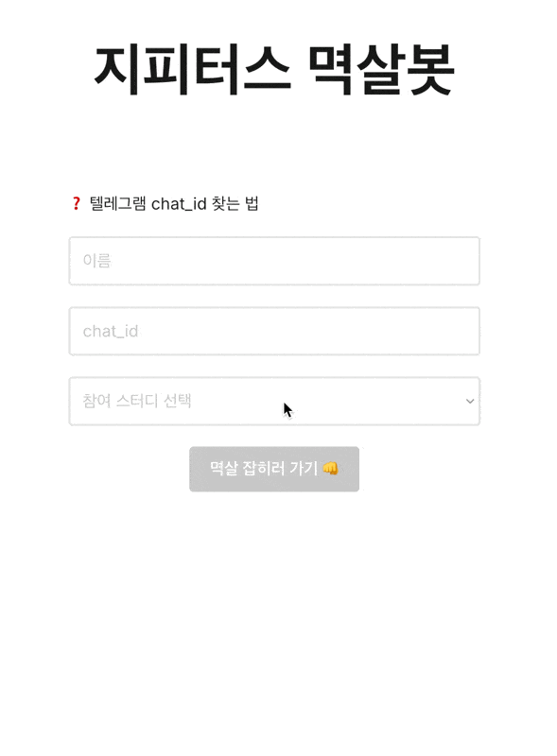557x756 pixels.
Task: Click the 참여 스터디 선택 placeholder text
Action: (137, 401)
